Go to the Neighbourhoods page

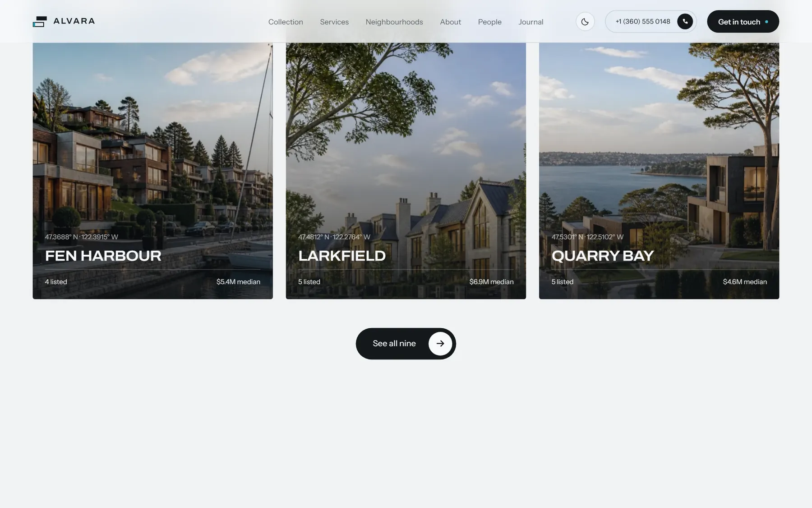[394, 22]
